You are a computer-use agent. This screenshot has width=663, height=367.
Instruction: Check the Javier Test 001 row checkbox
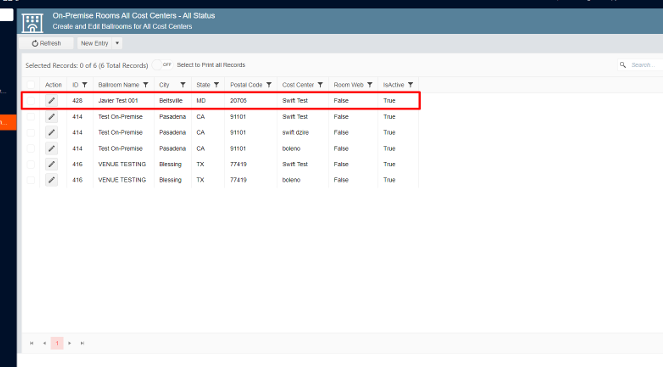pos(31,101)
